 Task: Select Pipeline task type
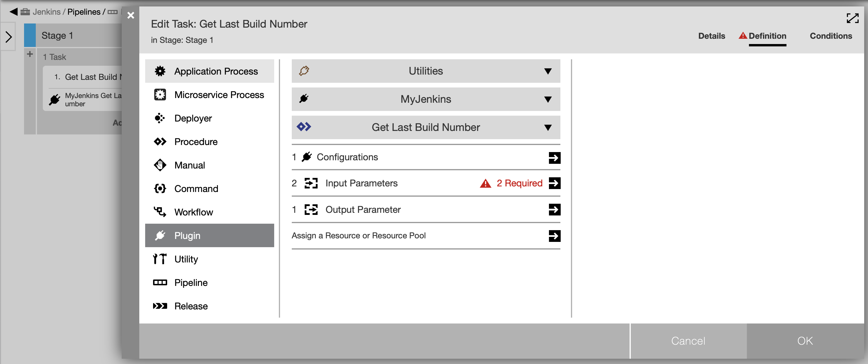click(210, 283)
